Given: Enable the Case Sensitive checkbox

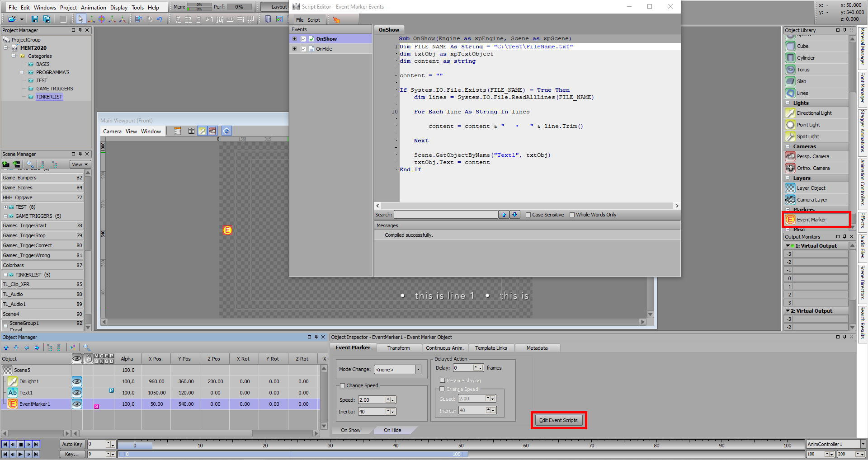Looking at the screenshot, I should (x=528, y=215).
